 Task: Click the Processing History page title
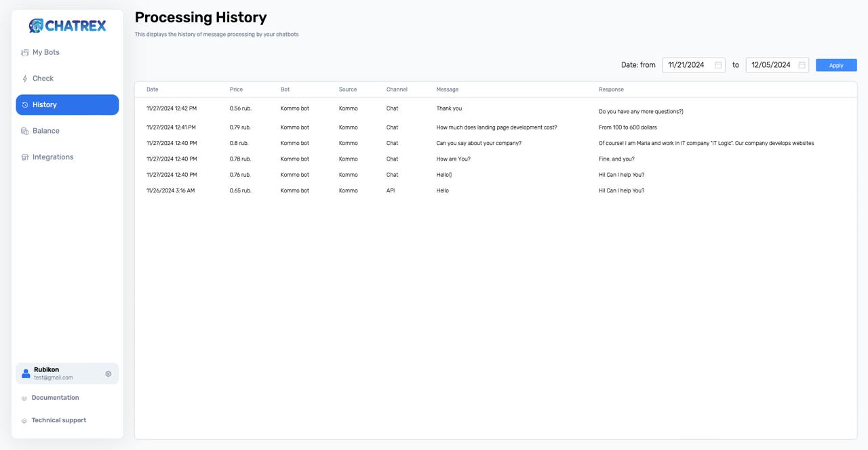pos(201,18)
